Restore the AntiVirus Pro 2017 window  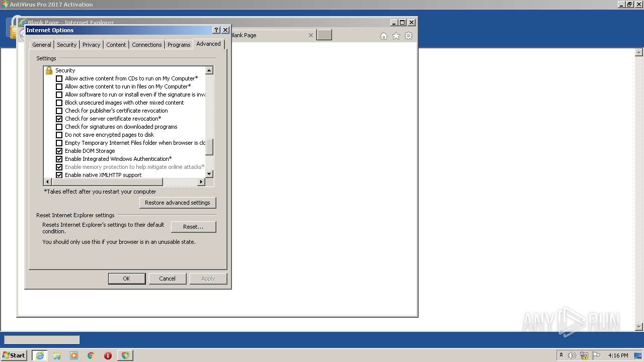pos(629,5)
